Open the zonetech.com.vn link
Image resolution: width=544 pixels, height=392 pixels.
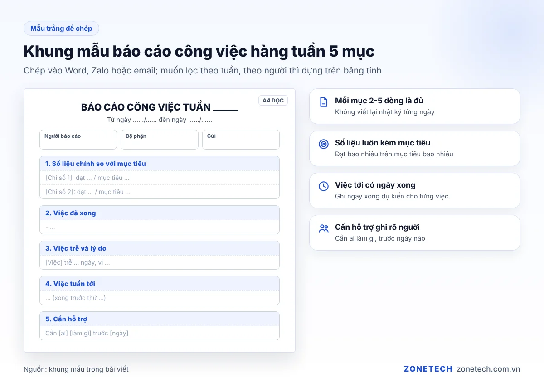click(x=489, y=369)
